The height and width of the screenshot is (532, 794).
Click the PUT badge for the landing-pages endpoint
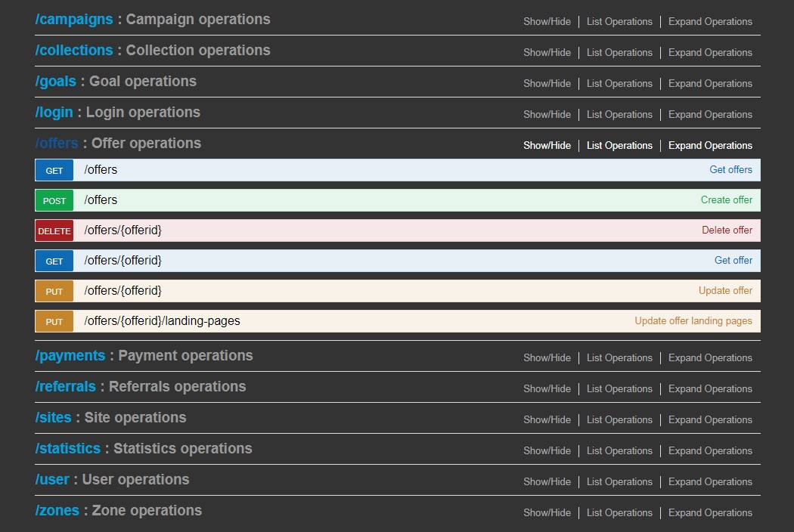coord(54,321)
